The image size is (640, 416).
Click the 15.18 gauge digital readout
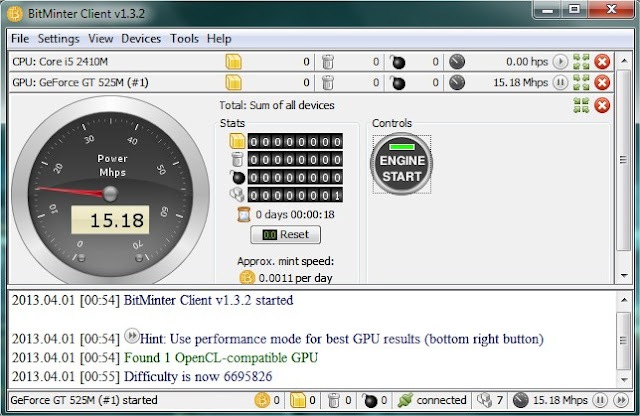coord(110,220)
